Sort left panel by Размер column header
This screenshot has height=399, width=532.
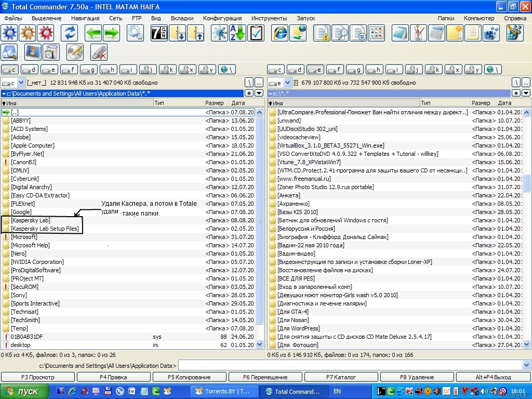click(x=217, y=103)
